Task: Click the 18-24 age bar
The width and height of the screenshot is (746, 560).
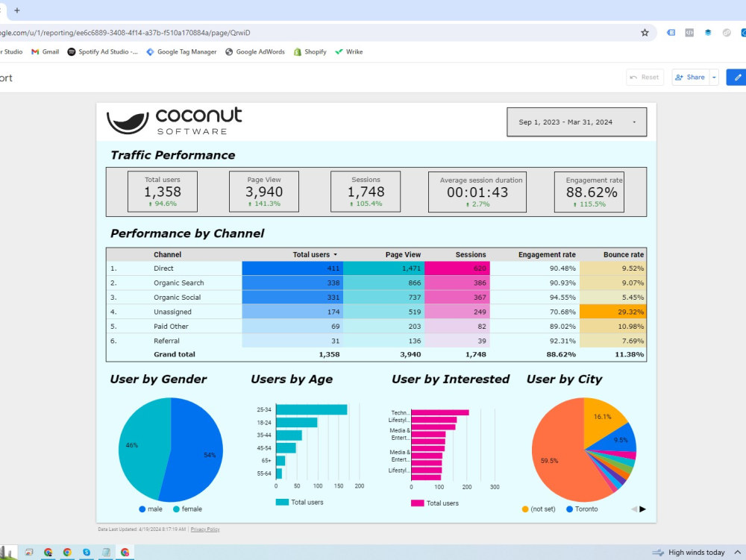Action: 296,423
